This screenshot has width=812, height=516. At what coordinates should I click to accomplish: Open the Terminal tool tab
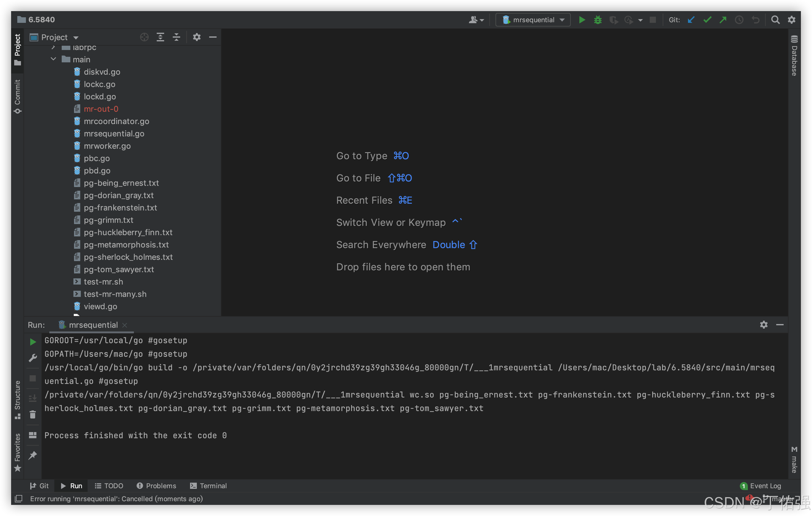[208, 485]
